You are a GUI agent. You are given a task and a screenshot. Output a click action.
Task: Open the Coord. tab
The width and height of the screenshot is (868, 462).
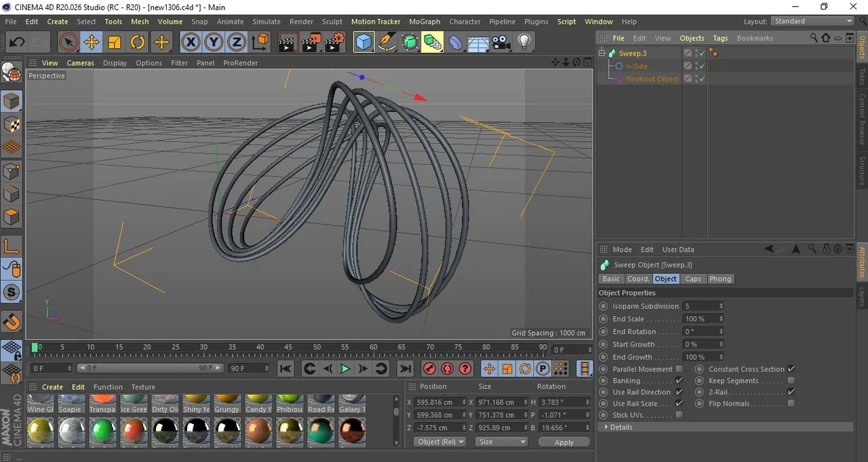(638, 279)
